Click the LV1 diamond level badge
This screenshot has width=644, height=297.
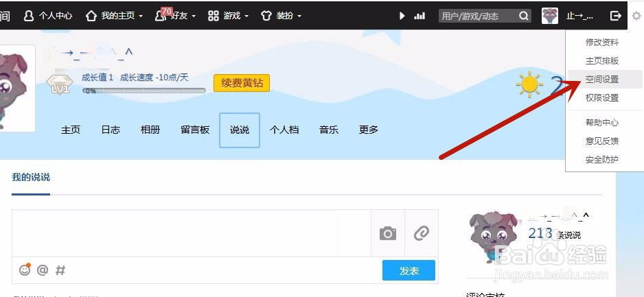tap(60, 84)
